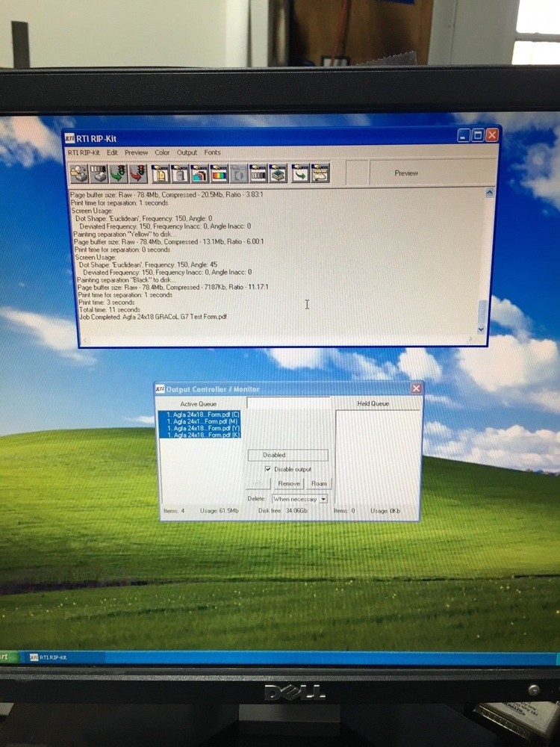Click the 'Painting separation "Yellow" to disk' line
This screenshot has width=560, height=747.
click(x=125, y=234)
